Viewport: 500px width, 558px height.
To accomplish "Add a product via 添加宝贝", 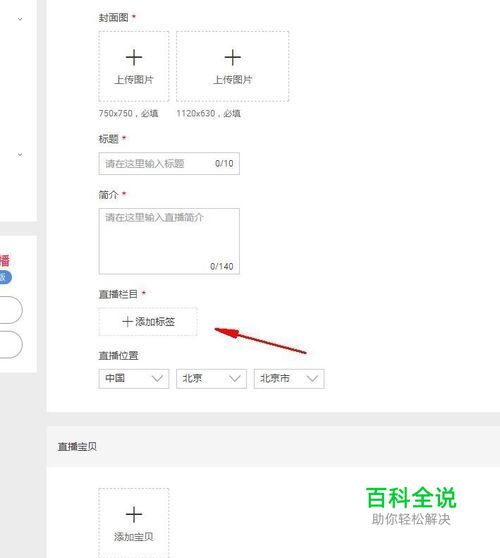I will (134, 523).
